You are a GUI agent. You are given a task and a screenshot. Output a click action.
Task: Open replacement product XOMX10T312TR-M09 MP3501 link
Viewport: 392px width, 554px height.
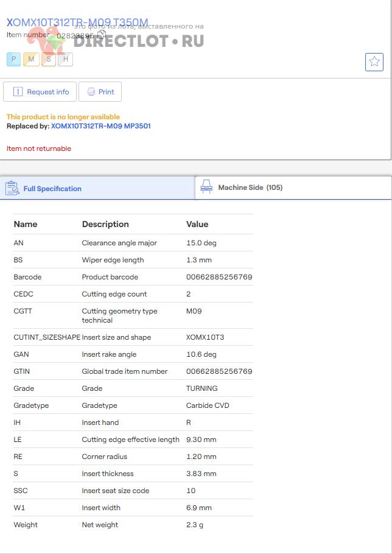tap(100, 126)
